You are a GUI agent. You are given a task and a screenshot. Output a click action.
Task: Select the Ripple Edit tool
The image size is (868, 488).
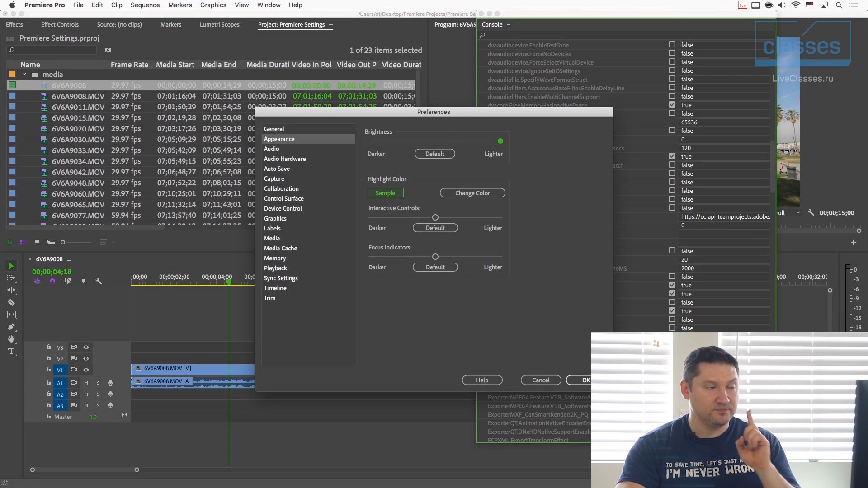point(11,290)
